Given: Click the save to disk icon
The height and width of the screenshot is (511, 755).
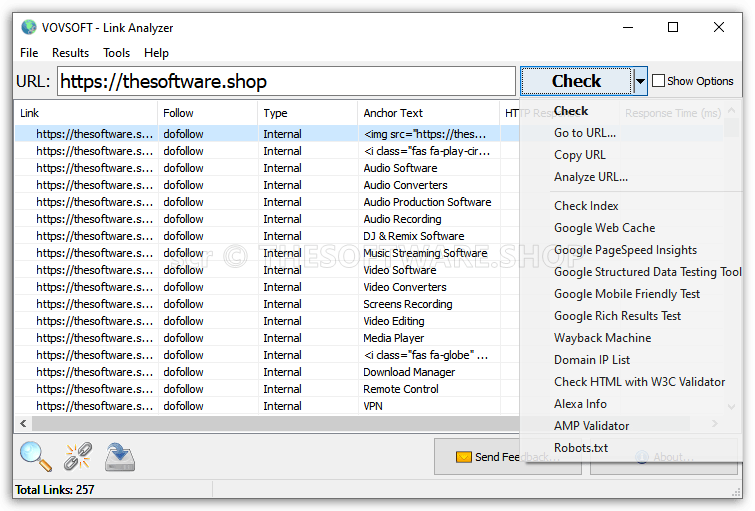Looking at the screenshot, I should [x=120, y=457].
